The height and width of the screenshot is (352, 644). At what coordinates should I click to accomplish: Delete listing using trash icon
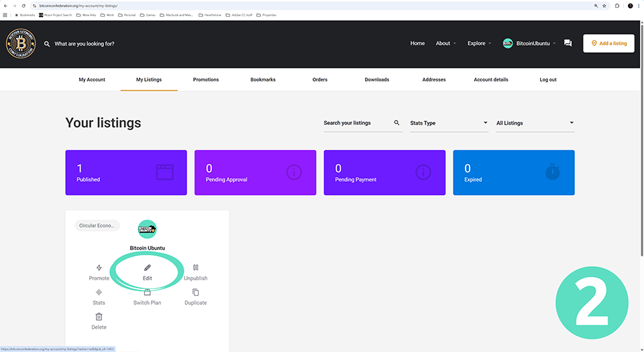(99, 316)
